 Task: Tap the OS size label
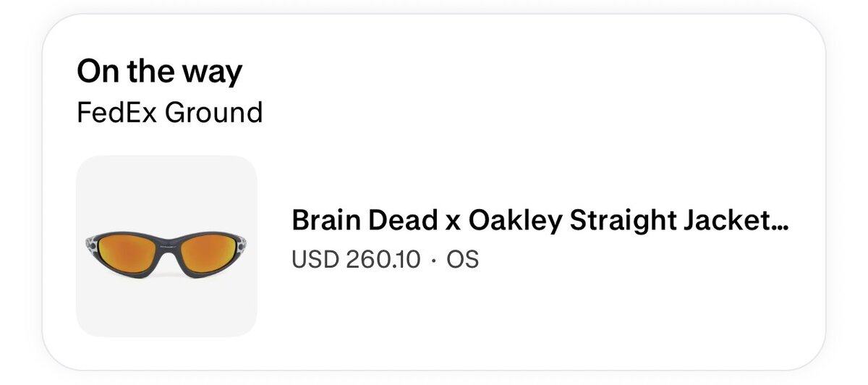tap(463, 259)
